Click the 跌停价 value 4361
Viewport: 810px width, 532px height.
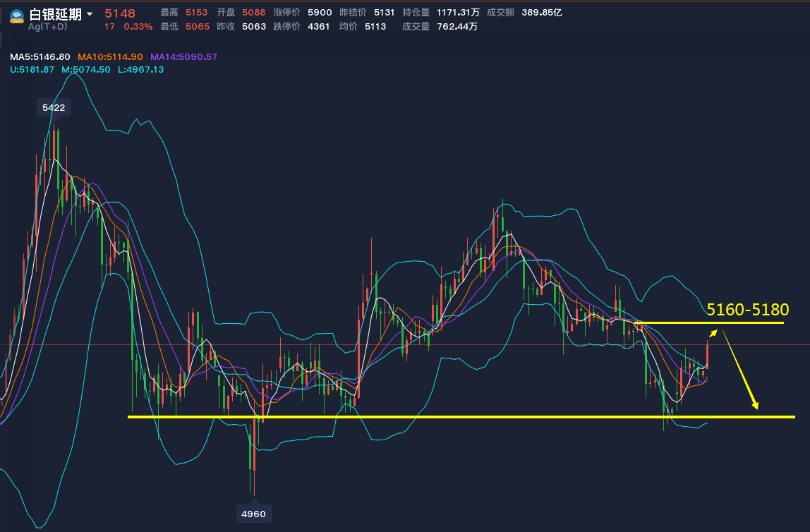pos(319,26)
